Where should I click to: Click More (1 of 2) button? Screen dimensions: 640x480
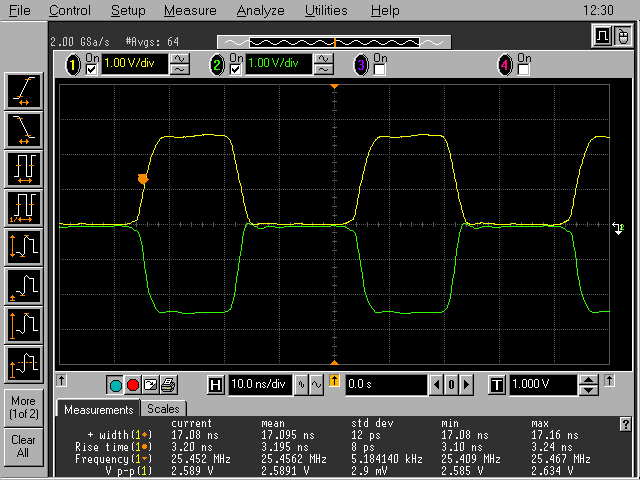coord(24,407)
